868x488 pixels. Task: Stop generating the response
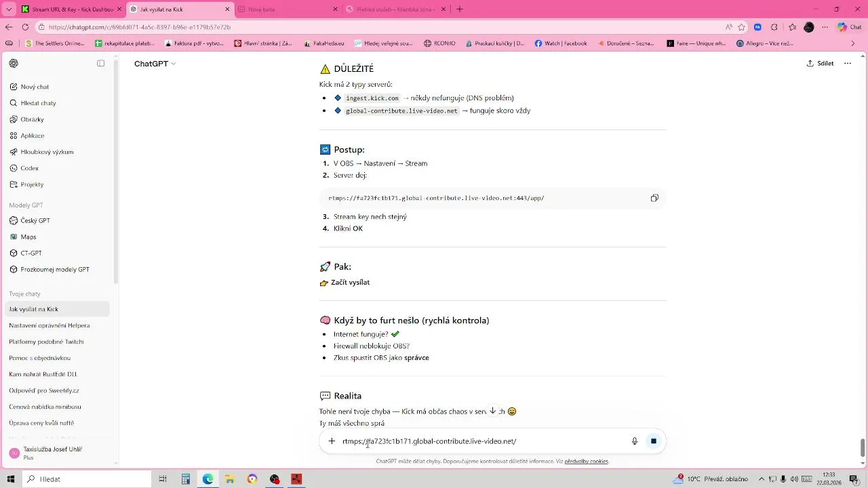pos(654,441)
